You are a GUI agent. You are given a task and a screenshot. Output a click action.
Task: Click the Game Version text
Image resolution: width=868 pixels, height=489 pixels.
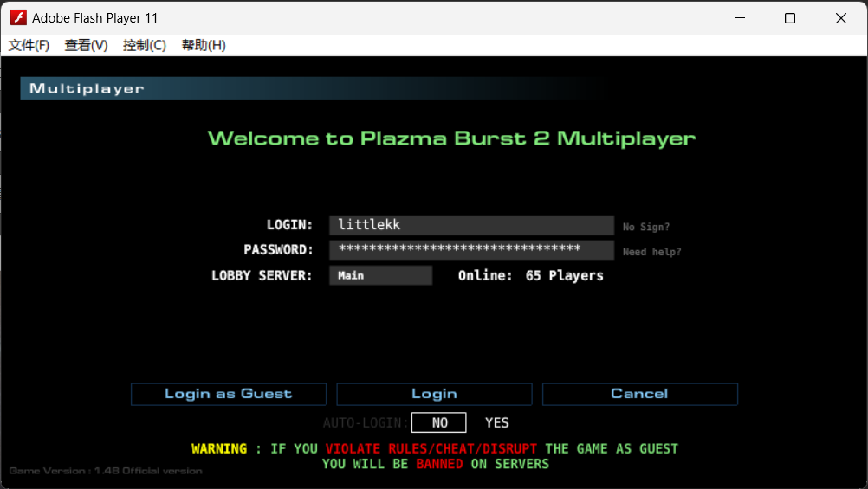pyautogui.click(x=106, y=471)
